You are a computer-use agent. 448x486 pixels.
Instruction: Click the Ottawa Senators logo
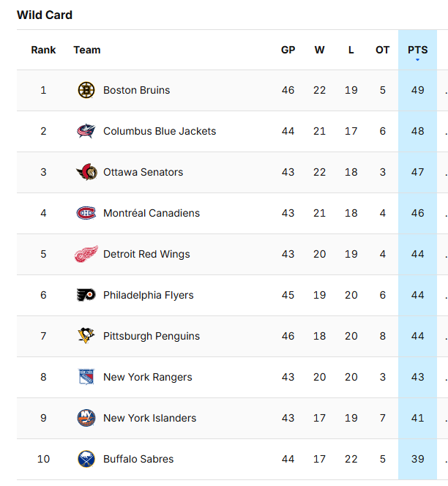87,172
